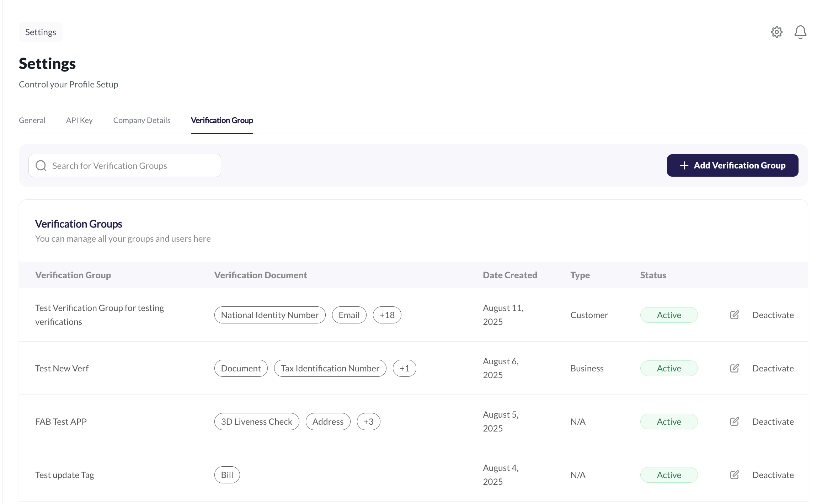
Task: Click the Verification Groups search field
Action: (x=124, y=165)
